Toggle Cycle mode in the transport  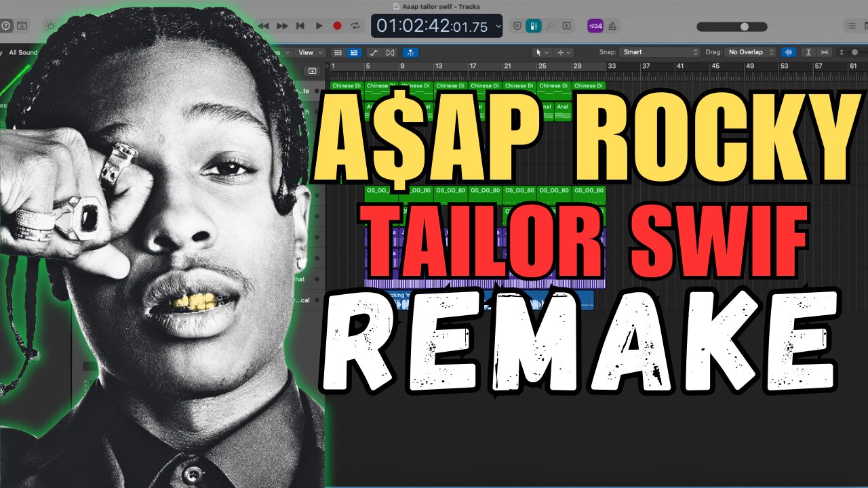pos(355,26)
